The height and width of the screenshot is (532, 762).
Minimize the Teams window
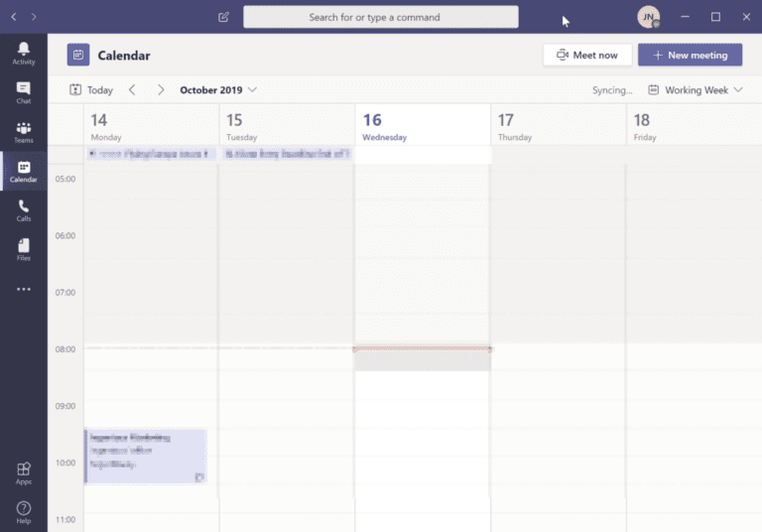click(685, 17)
